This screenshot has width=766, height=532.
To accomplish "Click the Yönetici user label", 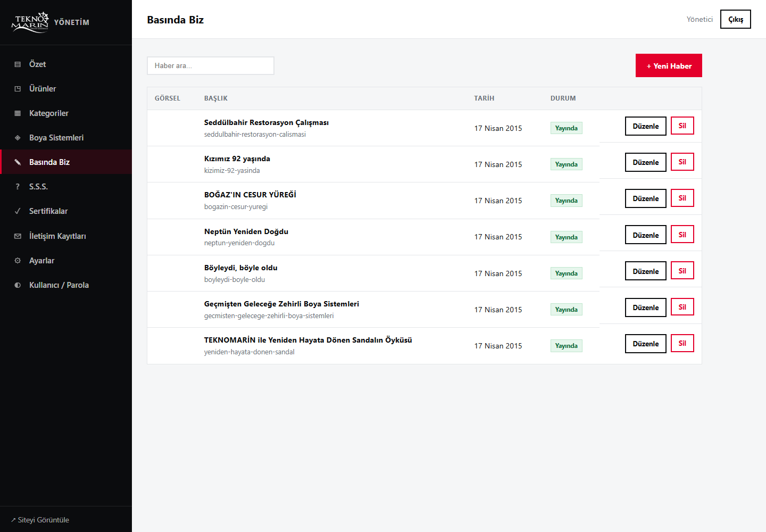I will point(700,19).
